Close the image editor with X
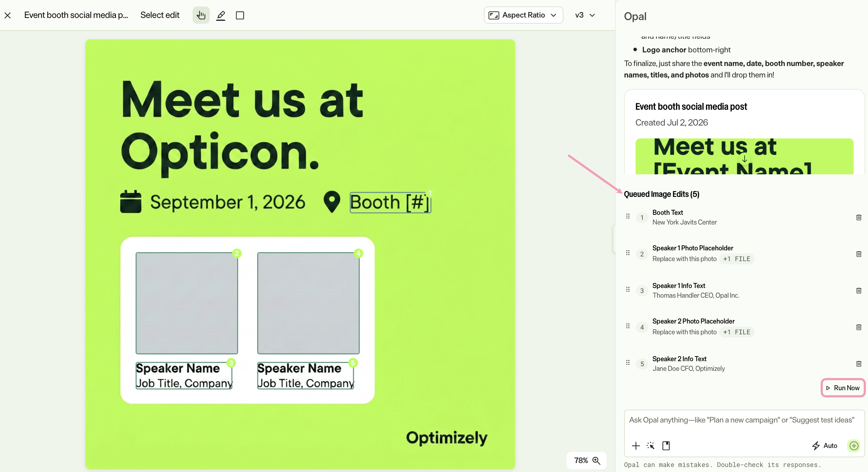 (x=8, y=15)
